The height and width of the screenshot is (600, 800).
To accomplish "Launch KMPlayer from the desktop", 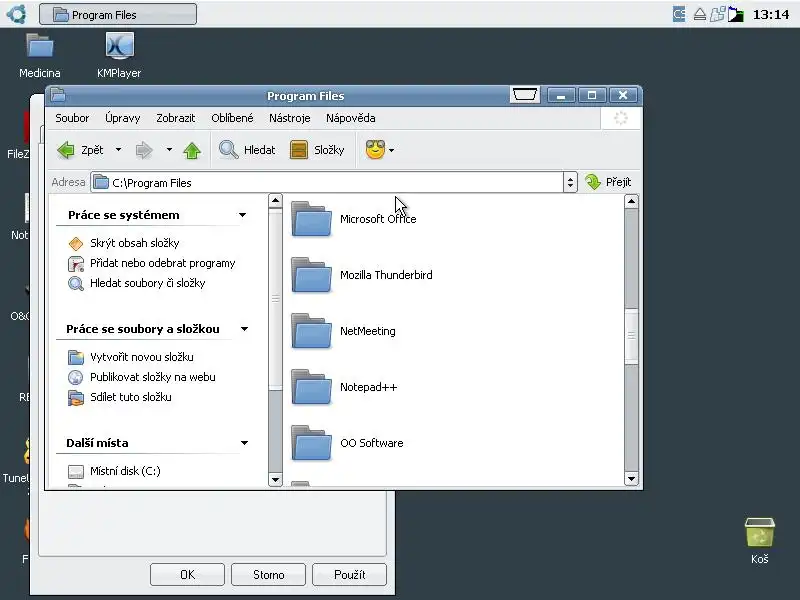I will point(119,56).
